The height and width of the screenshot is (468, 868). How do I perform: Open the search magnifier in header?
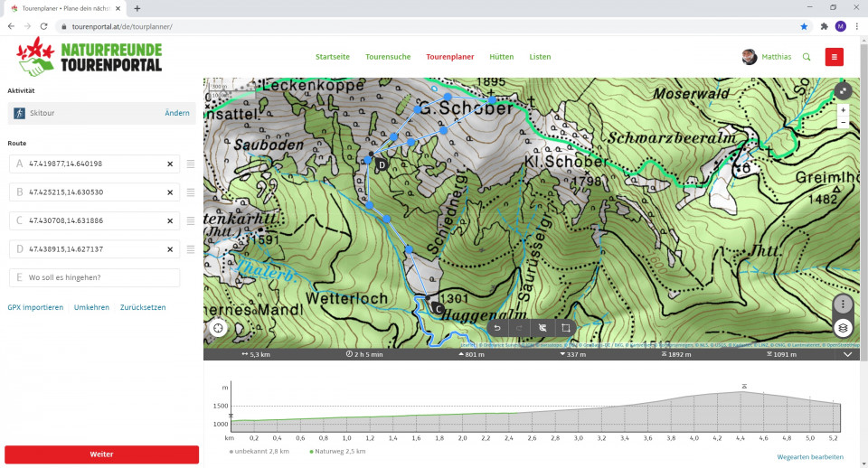coord(807,57)
